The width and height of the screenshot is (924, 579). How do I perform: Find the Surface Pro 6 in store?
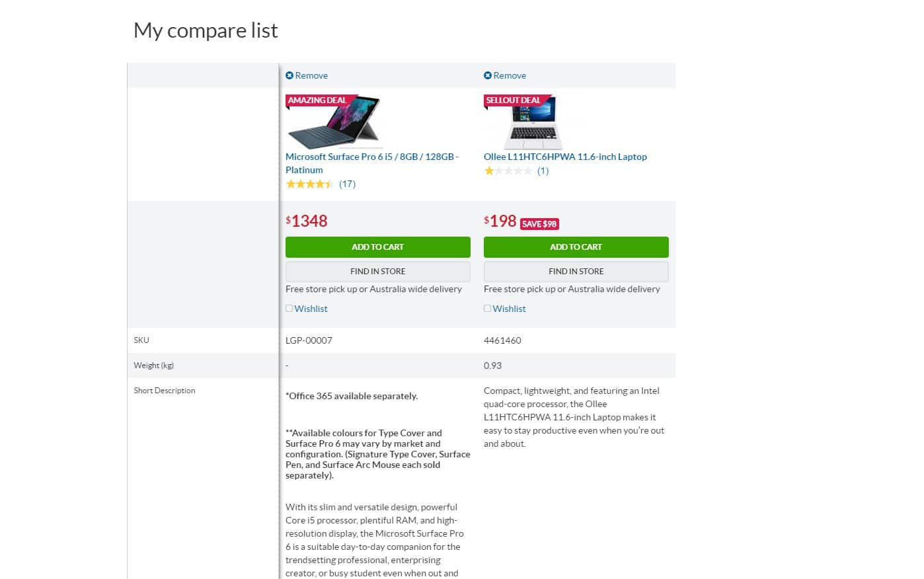pos(377,272)
